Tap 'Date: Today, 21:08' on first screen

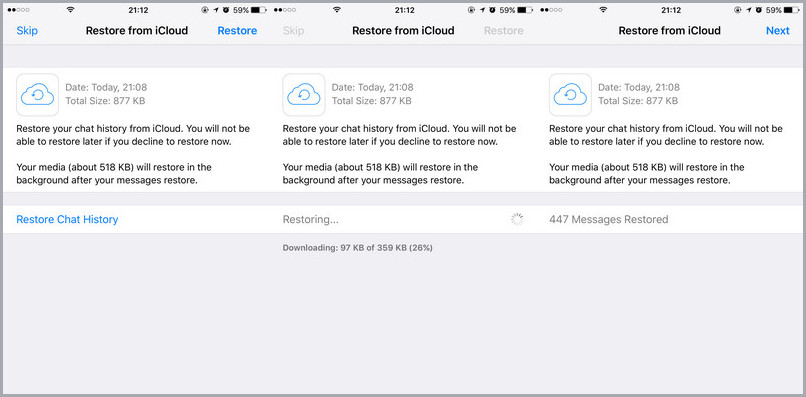click(x=106, y=87)
